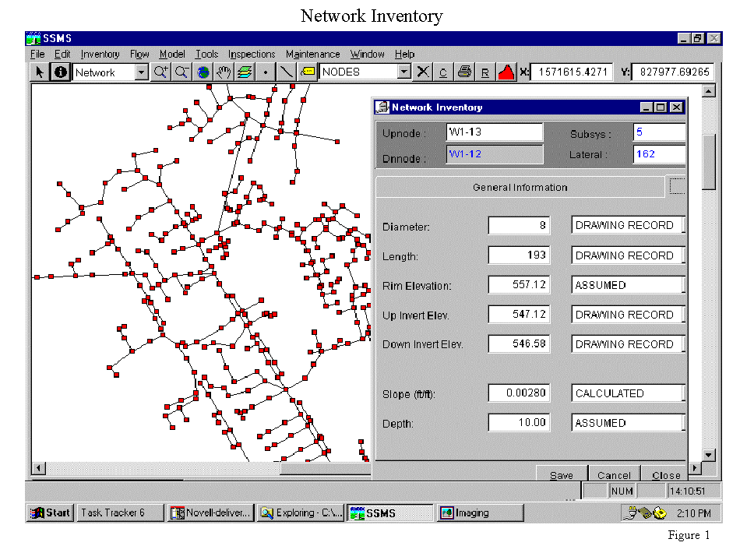Click the Upnode field showing W1-13
This screenshot has width=747, height=560.
(494, 132)
